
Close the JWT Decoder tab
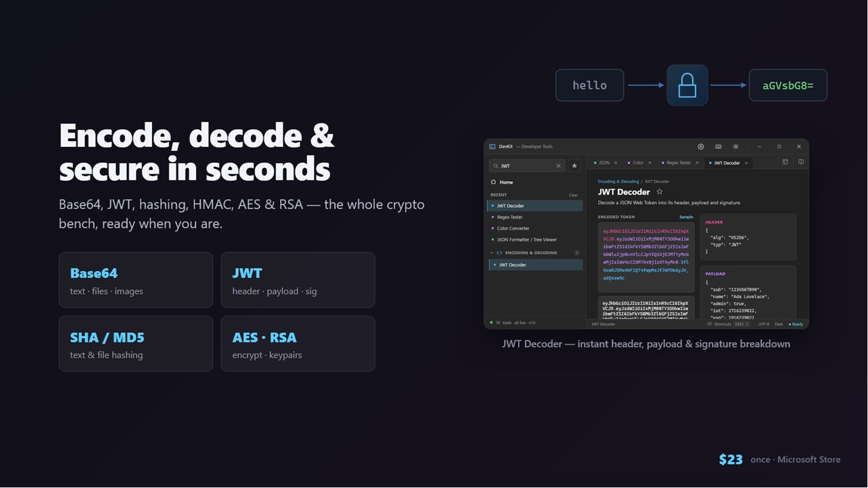click(x=746, y=163)
